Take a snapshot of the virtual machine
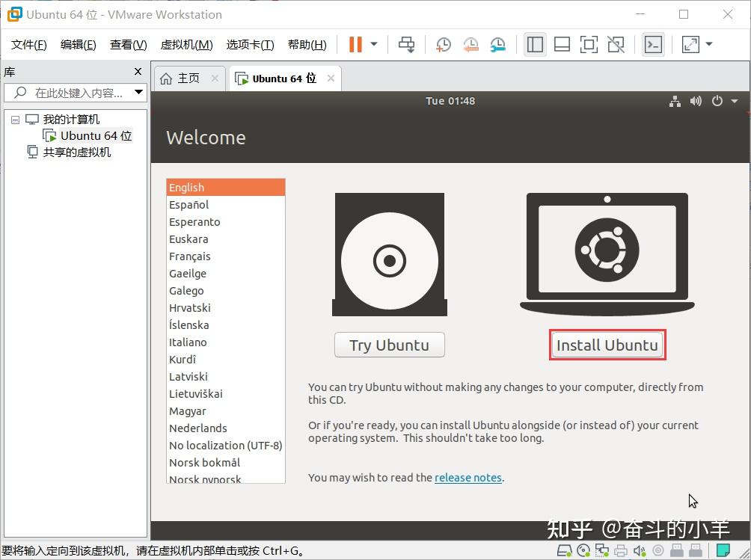 [x=443, y=44]
